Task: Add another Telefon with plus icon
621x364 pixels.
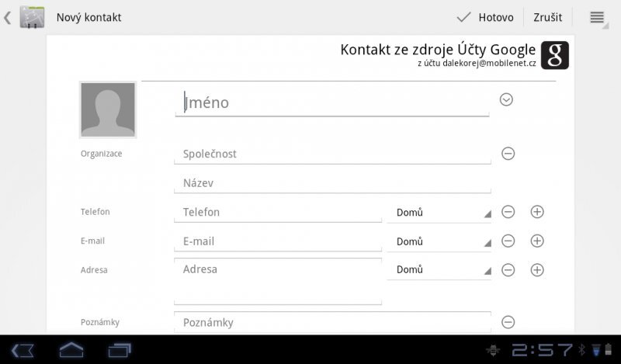Action: coord(537,212)
